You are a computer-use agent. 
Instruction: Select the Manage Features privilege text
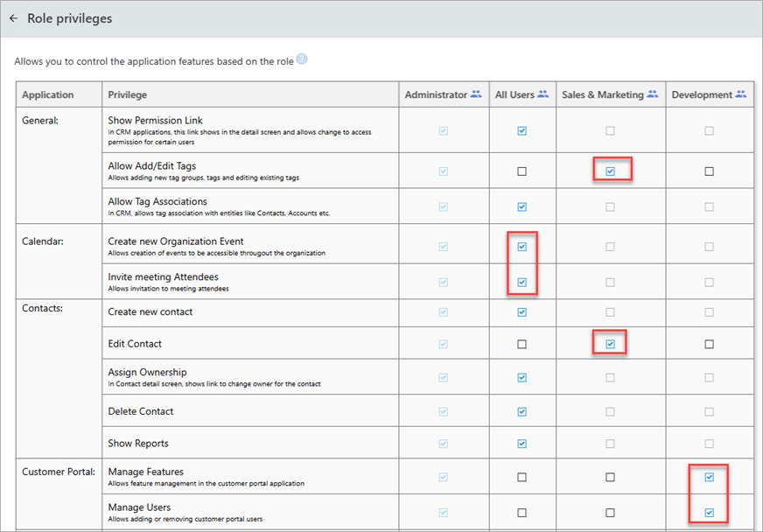(x=146, y=472)
